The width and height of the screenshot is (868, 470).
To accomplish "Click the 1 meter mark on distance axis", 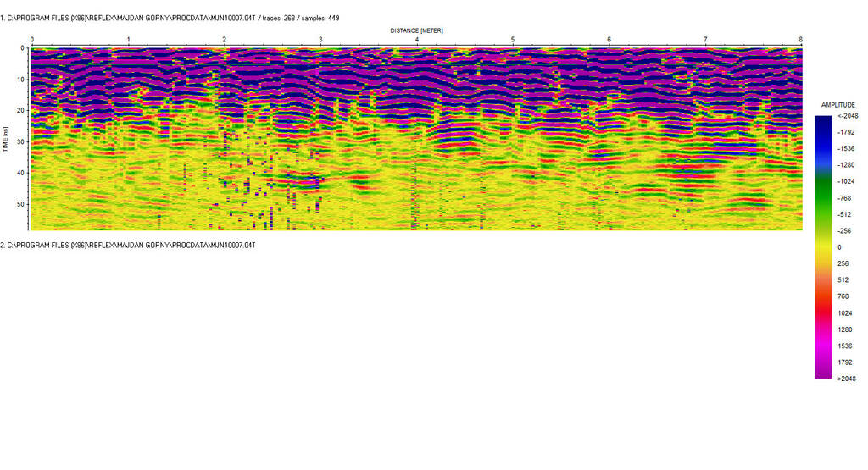I will pos(128,40).
